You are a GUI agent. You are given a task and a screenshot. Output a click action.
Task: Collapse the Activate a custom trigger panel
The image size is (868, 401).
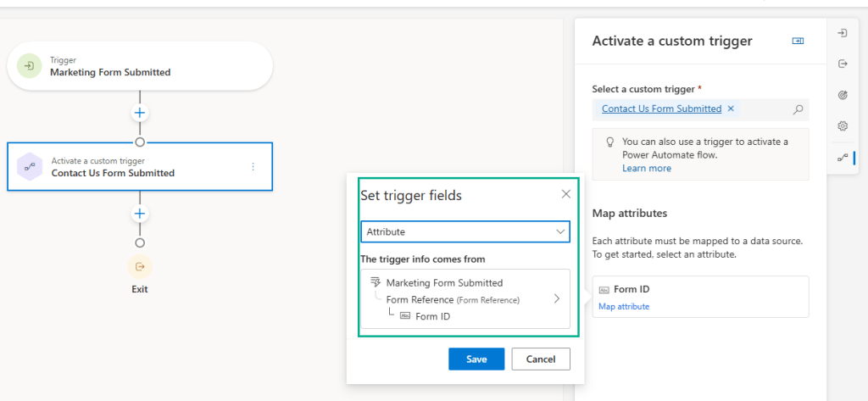tap(798, 41)
